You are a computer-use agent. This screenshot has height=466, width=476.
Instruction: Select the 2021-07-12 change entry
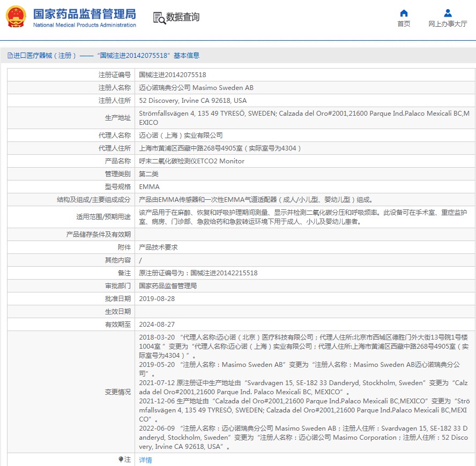coord(303,387)
